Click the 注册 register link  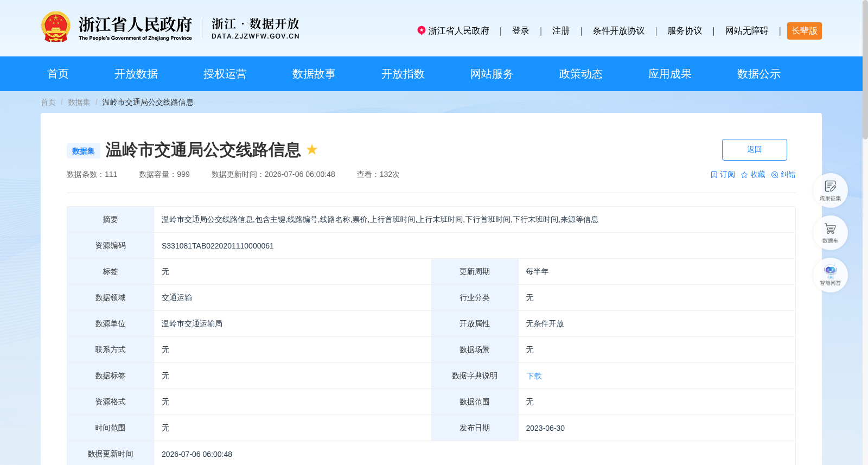pos(561,31)
